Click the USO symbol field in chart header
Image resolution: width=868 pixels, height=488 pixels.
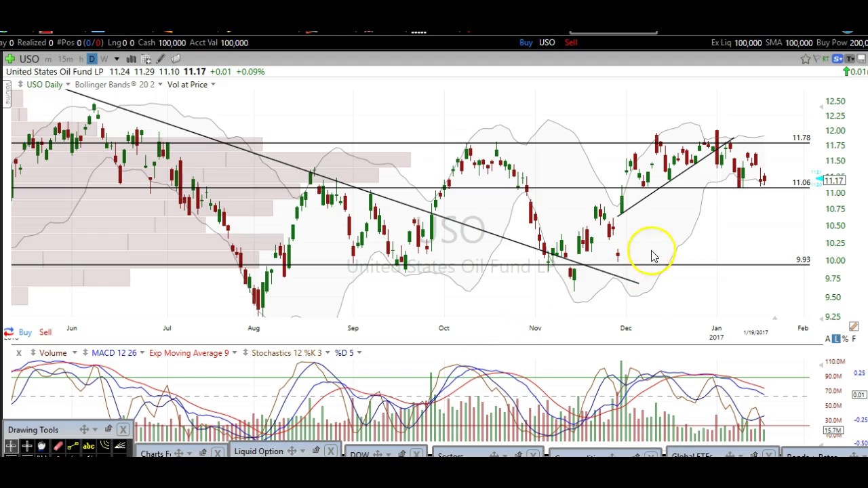click(29, 59)
